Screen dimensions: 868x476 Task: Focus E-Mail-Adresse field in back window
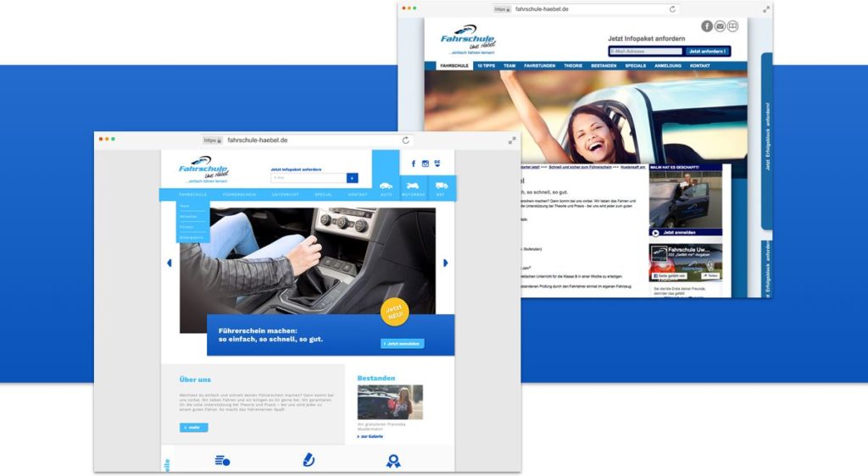coord(646,52)
